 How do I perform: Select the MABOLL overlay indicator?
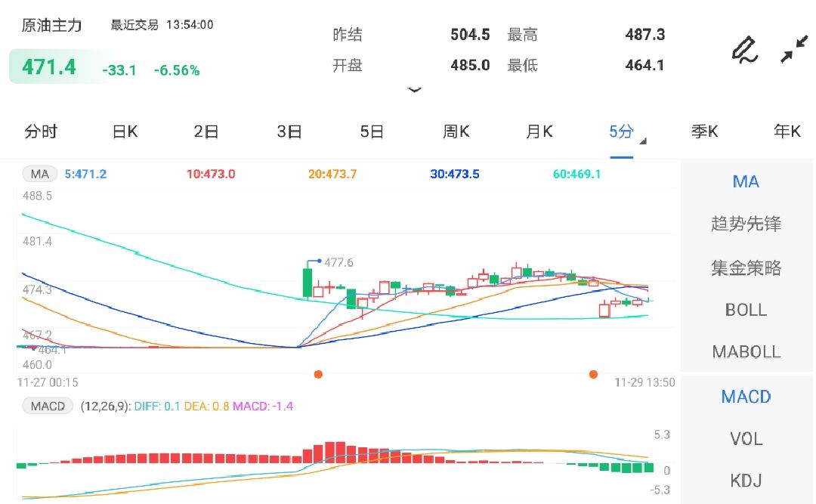point(746,351)
